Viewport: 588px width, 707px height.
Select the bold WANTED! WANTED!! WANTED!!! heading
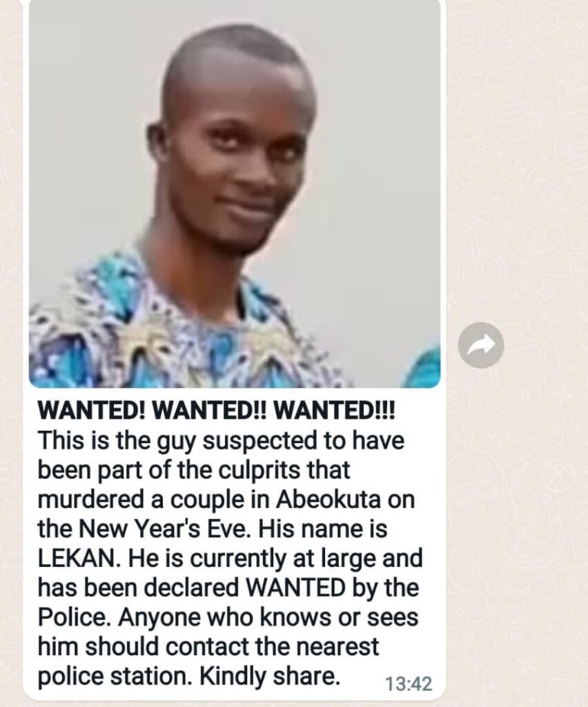click(x=216, y=411)
